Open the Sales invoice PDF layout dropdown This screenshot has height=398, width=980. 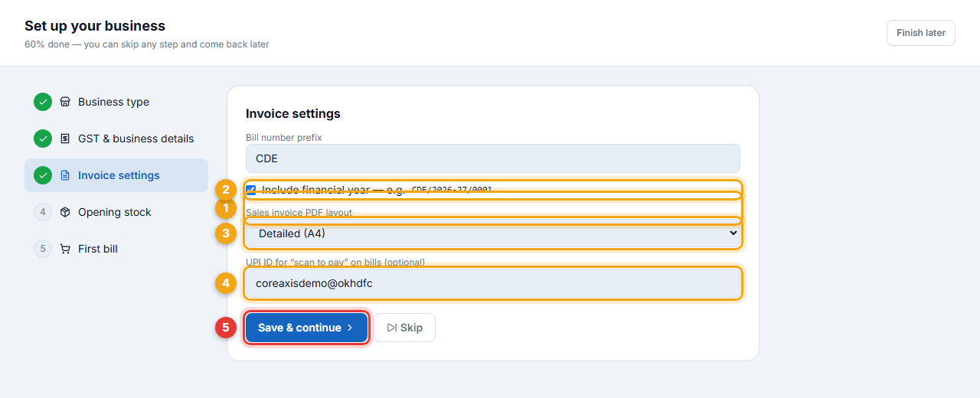[x=493, y=233]
